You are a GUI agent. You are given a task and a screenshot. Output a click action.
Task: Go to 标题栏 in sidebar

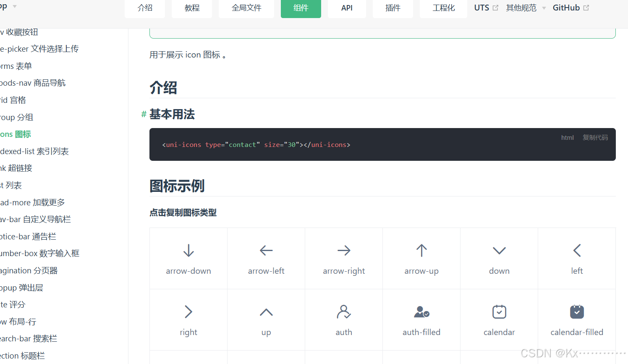coord(23,356)
